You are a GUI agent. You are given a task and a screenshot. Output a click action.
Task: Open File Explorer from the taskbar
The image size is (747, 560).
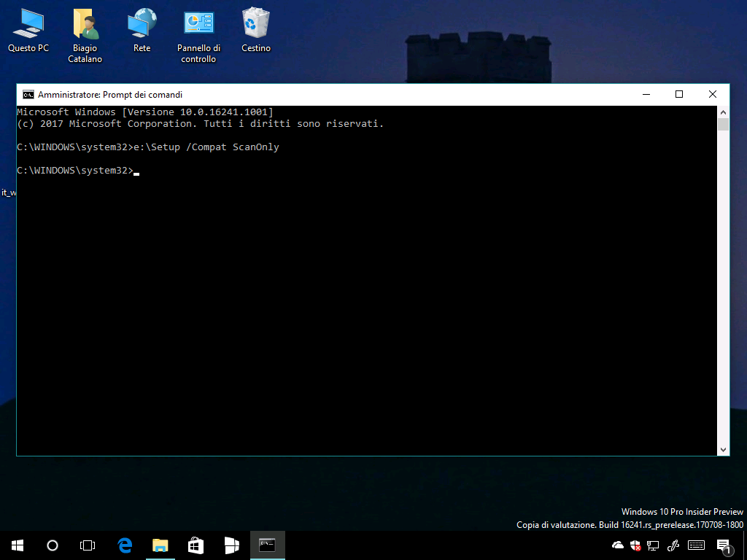pos(160,545)
